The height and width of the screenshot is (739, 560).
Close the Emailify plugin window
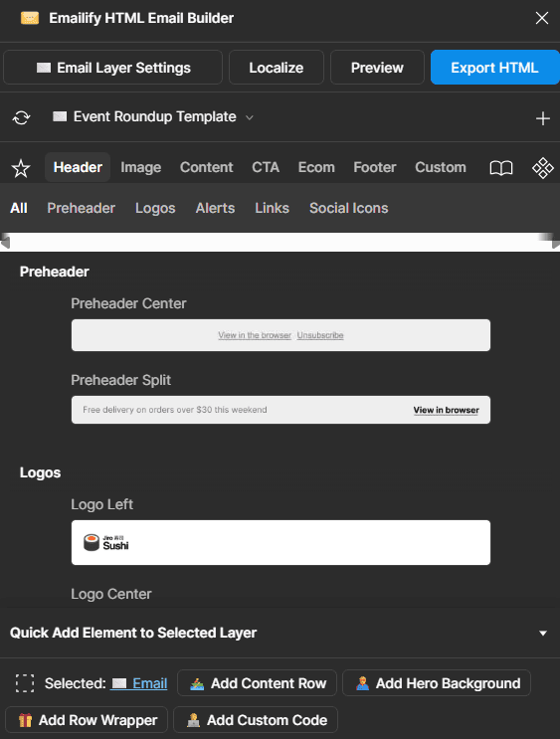tap(542, 18)
